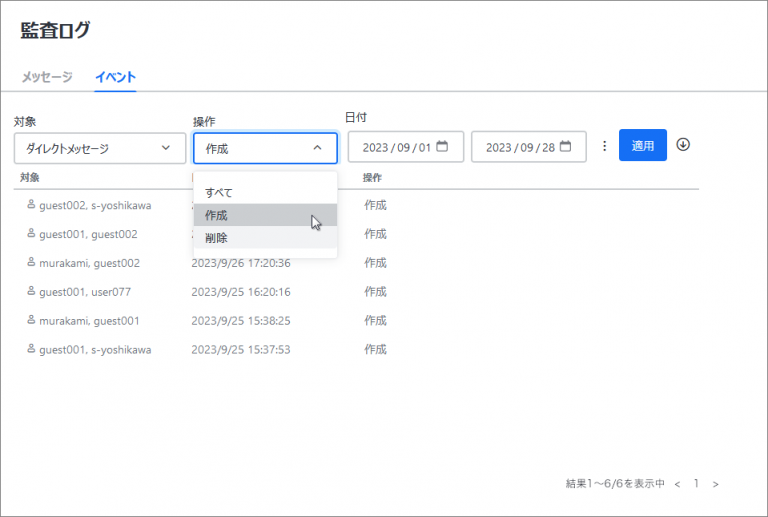Pick 削除 from the 操作 list
Screen dimensions: 768x517
coord(217,238)
